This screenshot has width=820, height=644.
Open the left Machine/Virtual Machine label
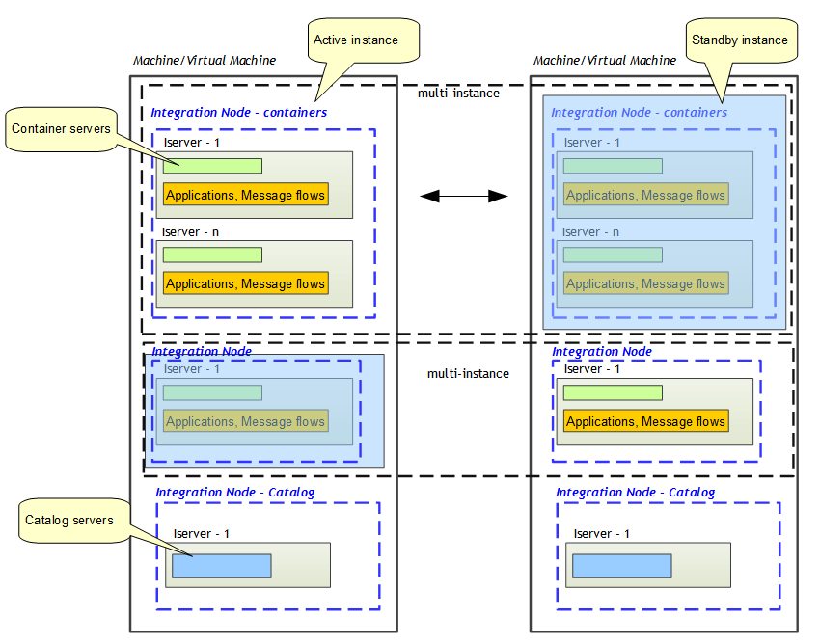pyautogui.click(x=205, y=60)
